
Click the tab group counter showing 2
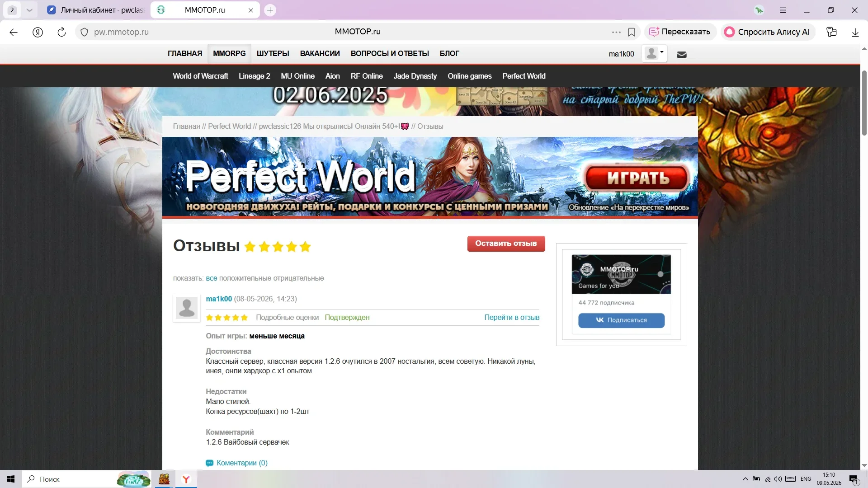click(12, 10)
